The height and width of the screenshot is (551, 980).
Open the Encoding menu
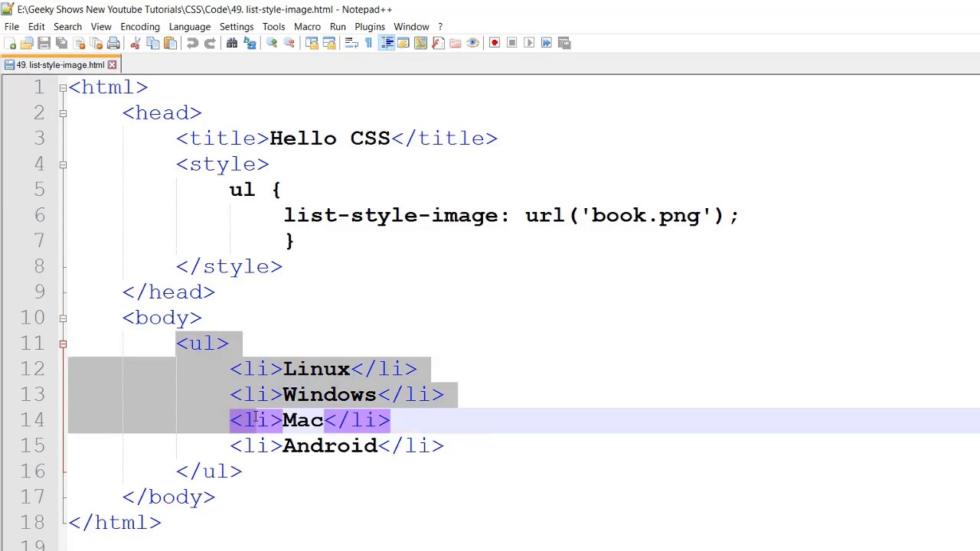pyautogui.click(x=140, y=27)
